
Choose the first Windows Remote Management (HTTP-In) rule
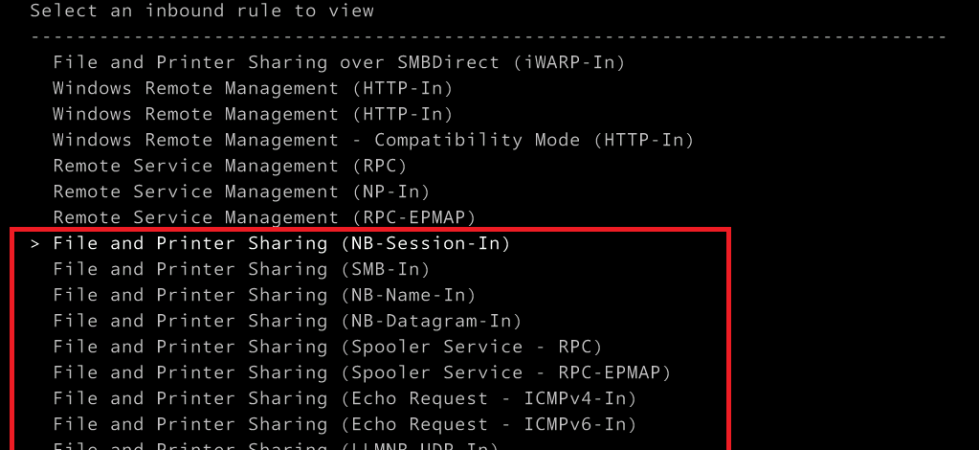pos(252,88)
